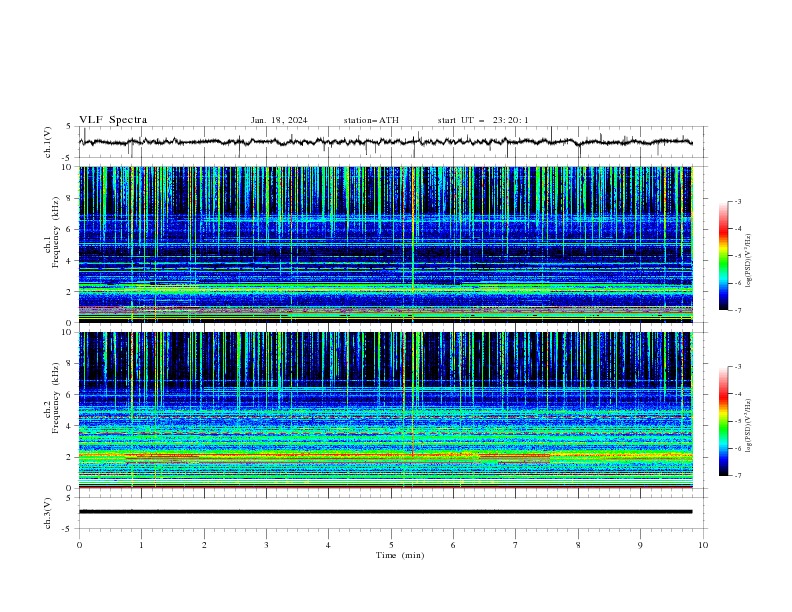This screenshot has width=792, height=612.
Task: Click the "Time (min)" axis label
Action: (400, 555)
